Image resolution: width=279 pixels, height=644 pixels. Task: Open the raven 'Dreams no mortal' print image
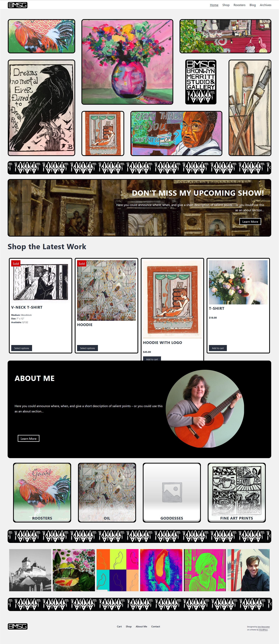point(42,108)
